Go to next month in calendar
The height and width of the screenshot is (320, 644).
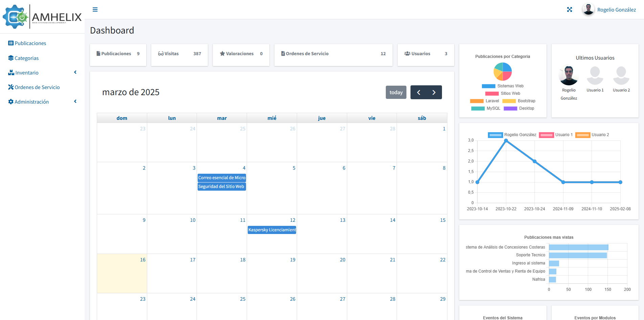point(434,92)
